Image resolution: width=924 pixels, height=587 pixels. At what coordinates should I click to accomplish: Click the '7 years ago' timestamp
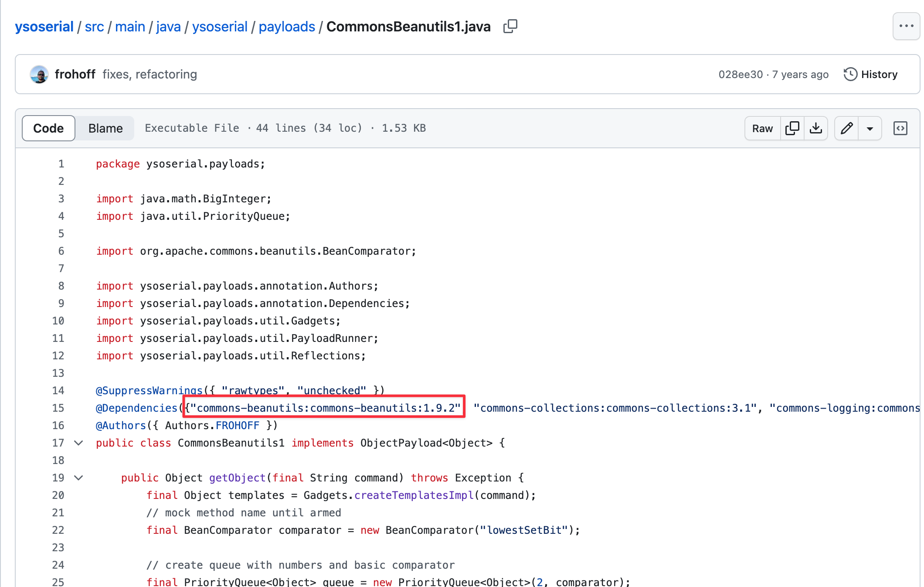point(800,75)
